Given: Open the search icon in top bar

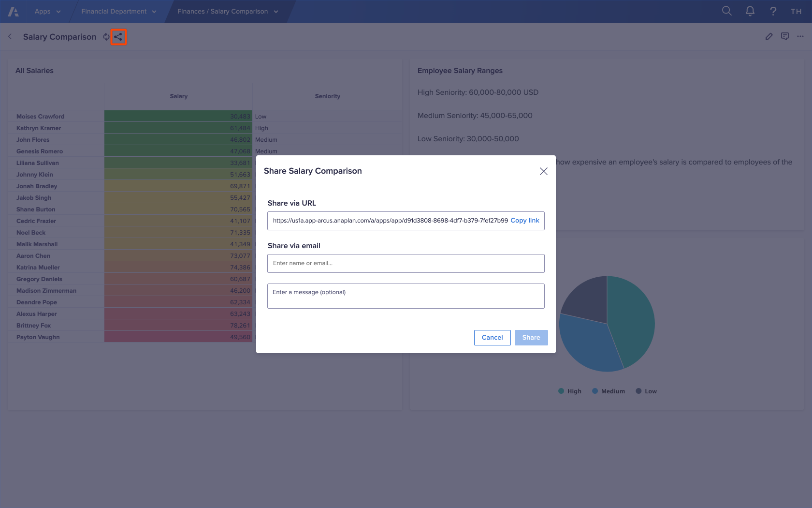Looking at the screenshot, I should 726,11.
